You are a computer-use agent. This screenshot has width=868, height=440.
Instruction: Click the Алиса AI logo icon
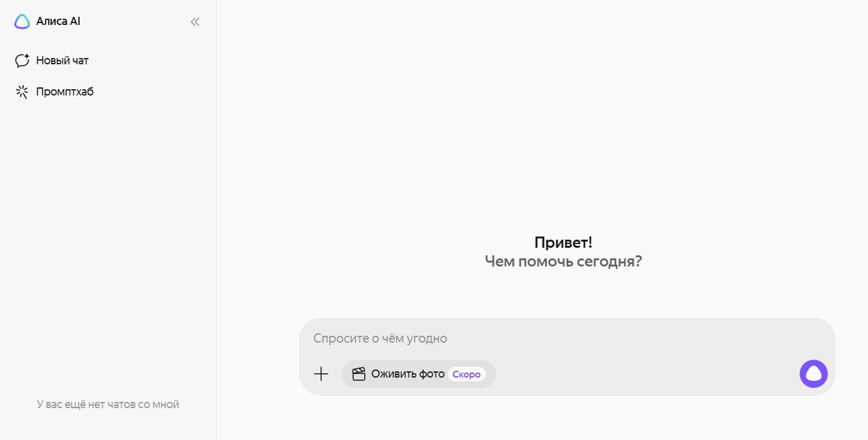(x=21, y=21)
